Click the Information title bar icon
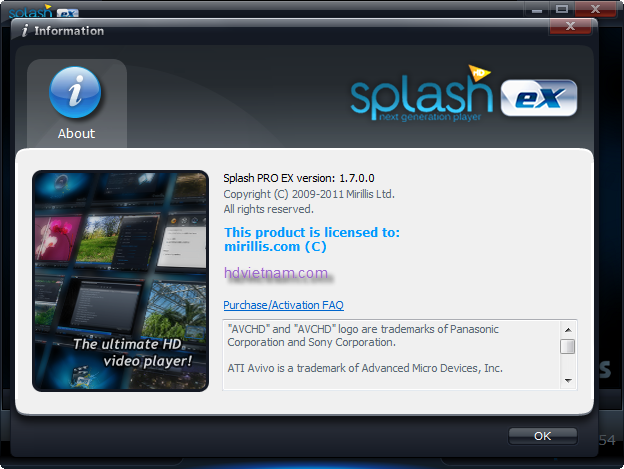 pyautogui.click(x=25, y=31)
